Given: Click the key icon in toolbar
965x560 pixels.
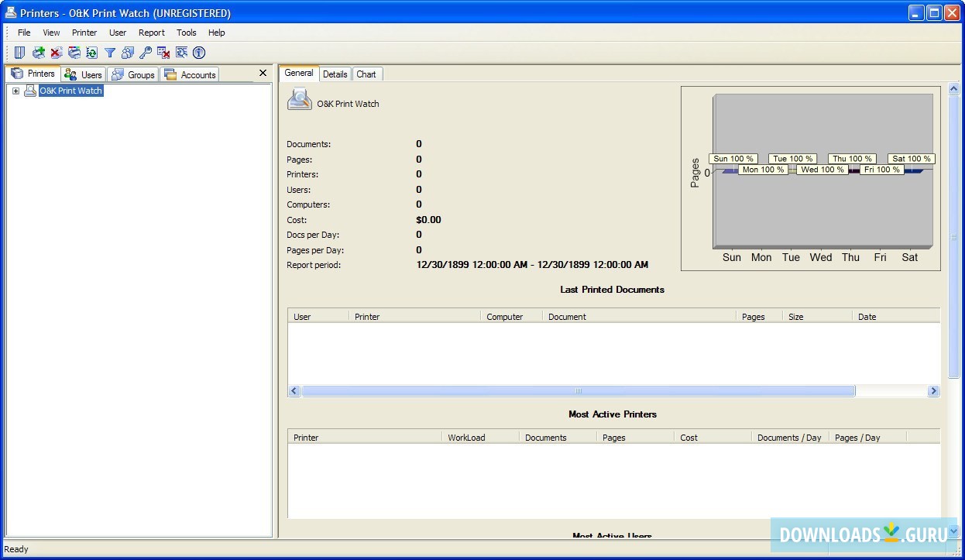Looking at the screenshot, I should tap(146, 53).
